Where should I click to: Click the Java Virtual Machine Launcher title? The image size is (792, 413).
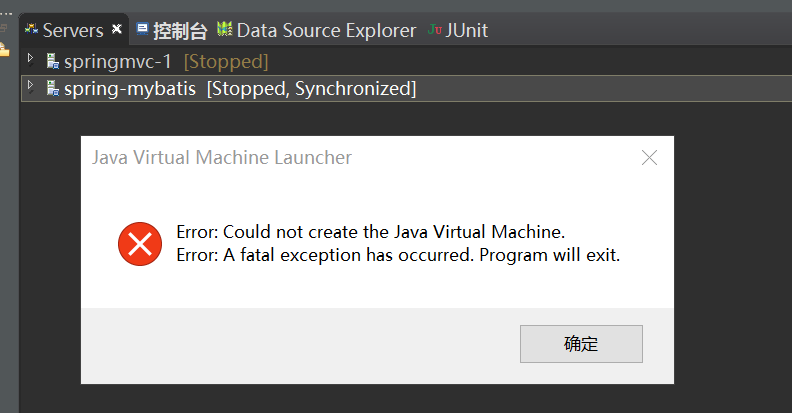(x=222, y=158)
